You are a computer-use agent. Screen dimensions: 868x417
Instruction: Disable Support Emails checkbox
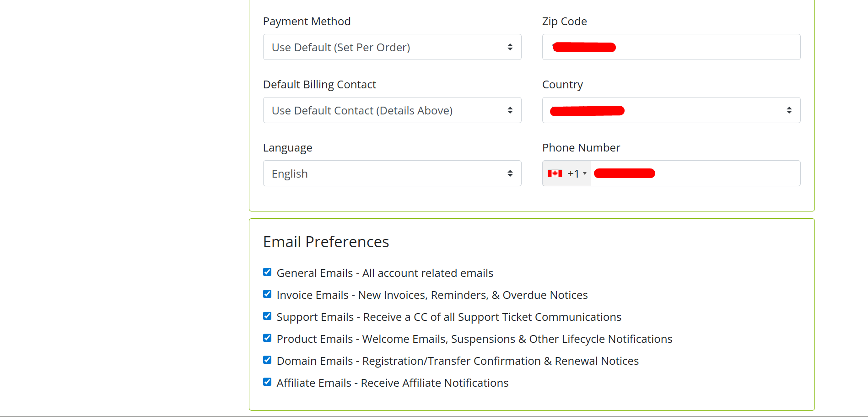tap(267, 316)
